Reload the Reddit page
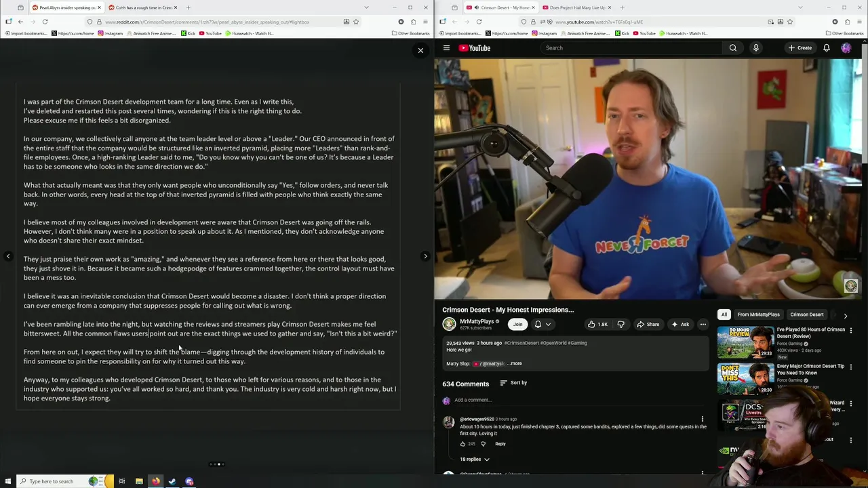868x488 pixels. [x=45, y=22]
